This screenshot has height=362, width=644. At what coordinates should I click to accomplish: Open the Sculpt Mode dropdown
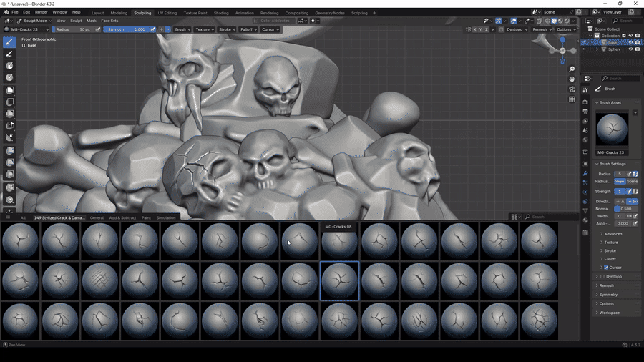point(34,21)
